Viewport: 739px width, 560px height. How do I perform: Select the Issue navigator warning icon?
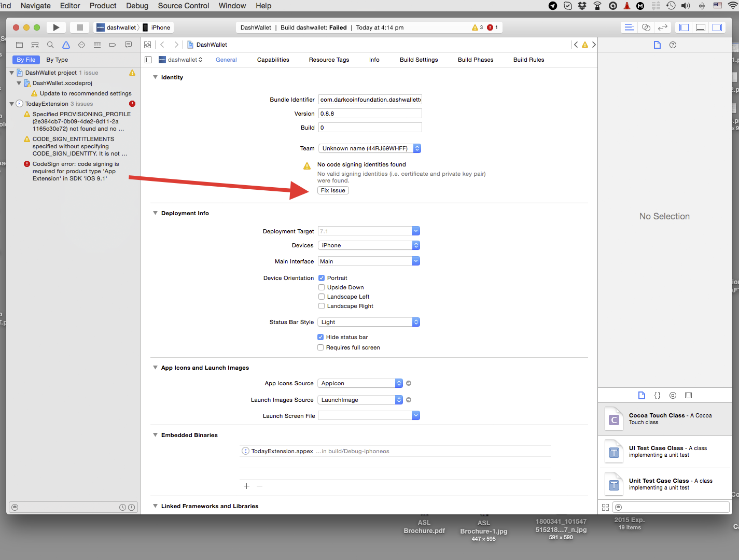(x=66, y=45)
